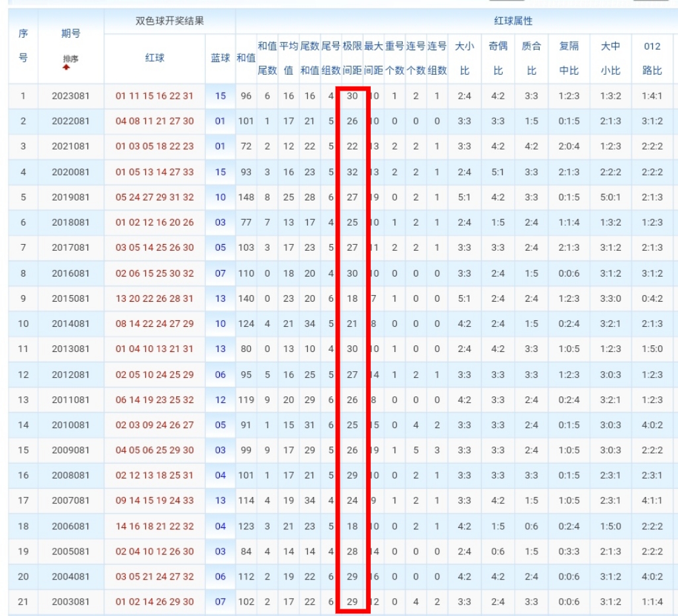Click 极限间距 value 32 in row 2020081
Image resolution: width=678 pixels, height=616 pixels.
tap(352, 172)
